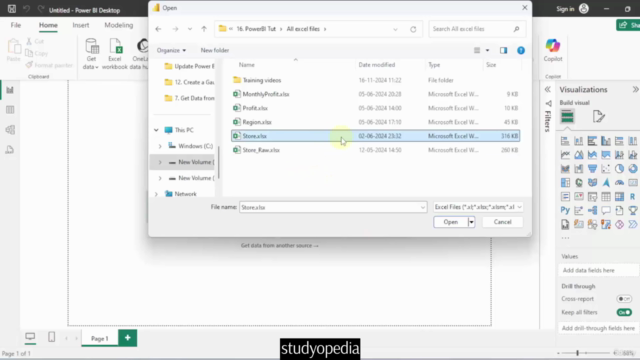Collapse the Filters pane chevrons
Image resolution: width=640 pixels, height=360 pixels.
[x=548, y=89]
